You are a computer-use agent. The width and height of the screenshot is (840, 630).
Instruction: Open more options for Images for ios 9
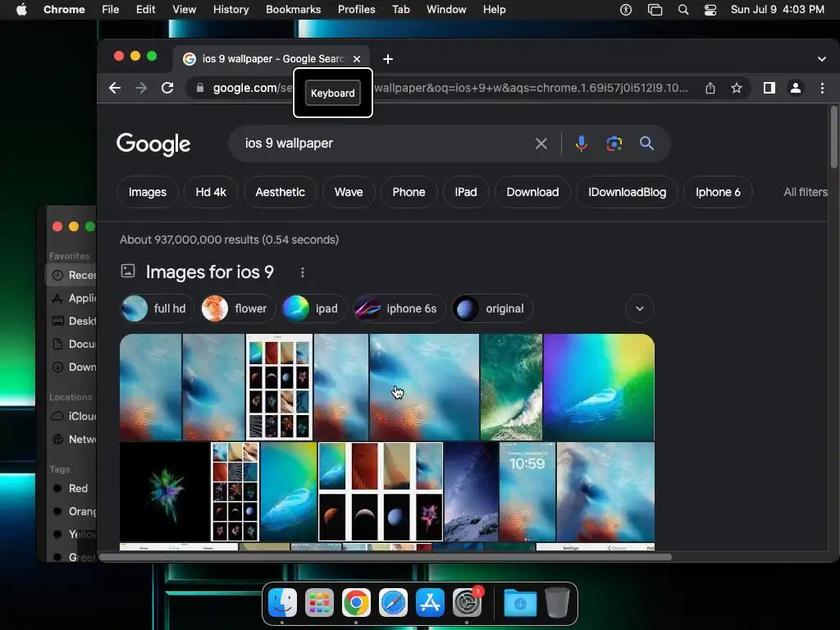coord(303,272)
